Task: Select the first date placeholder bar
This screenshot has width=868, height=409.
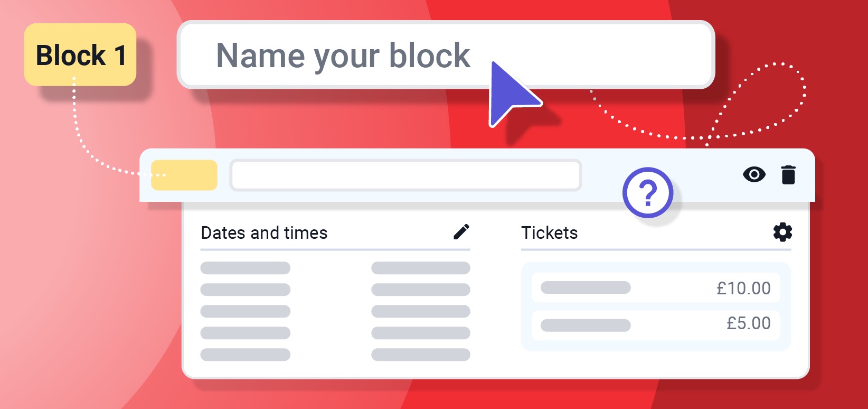Action: (x=246, y=268)
